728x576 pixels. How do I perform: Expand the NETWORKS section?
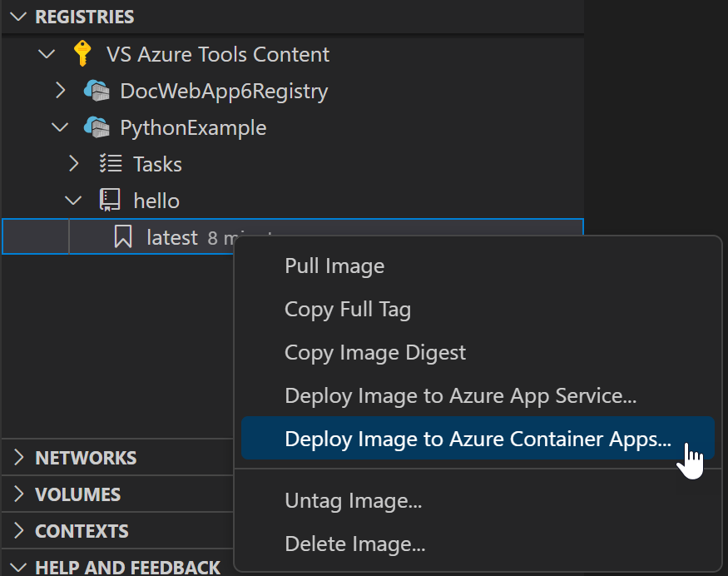click(18, 457)
